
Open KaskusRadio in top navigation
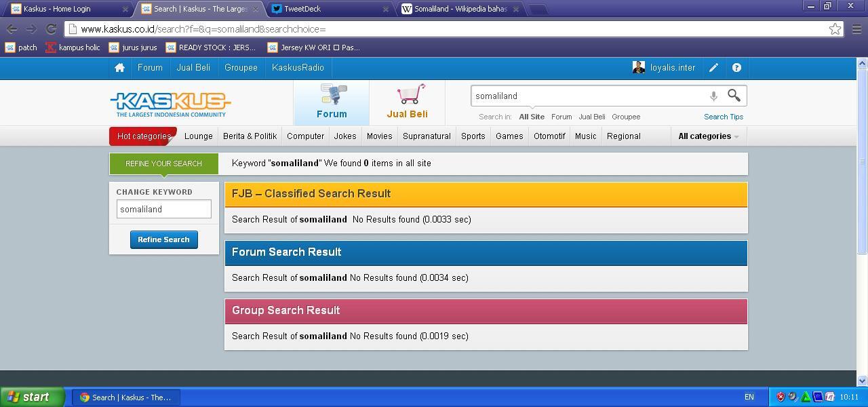(298, 68)
